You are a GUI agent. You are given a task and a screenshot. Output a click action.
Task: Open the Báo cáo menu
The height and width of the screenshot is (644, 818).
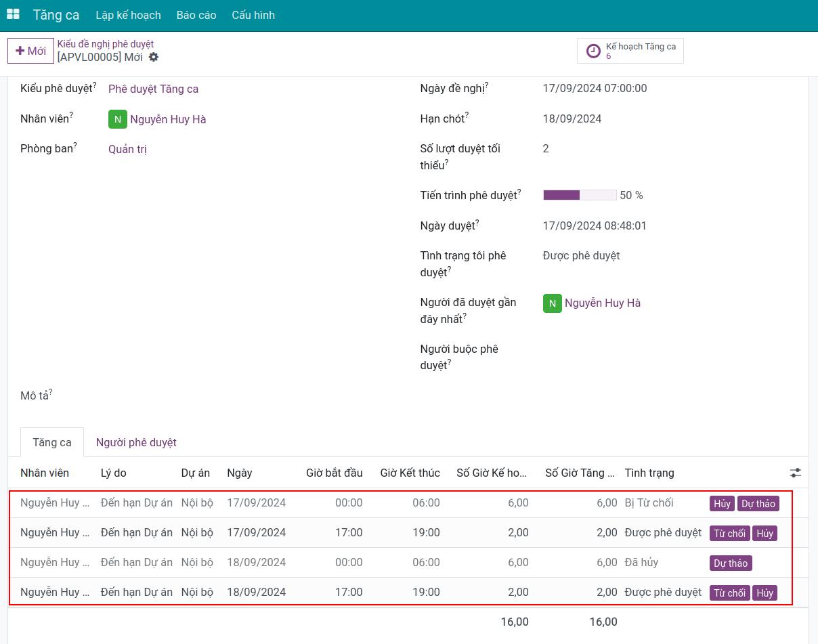tap(196, 15)
